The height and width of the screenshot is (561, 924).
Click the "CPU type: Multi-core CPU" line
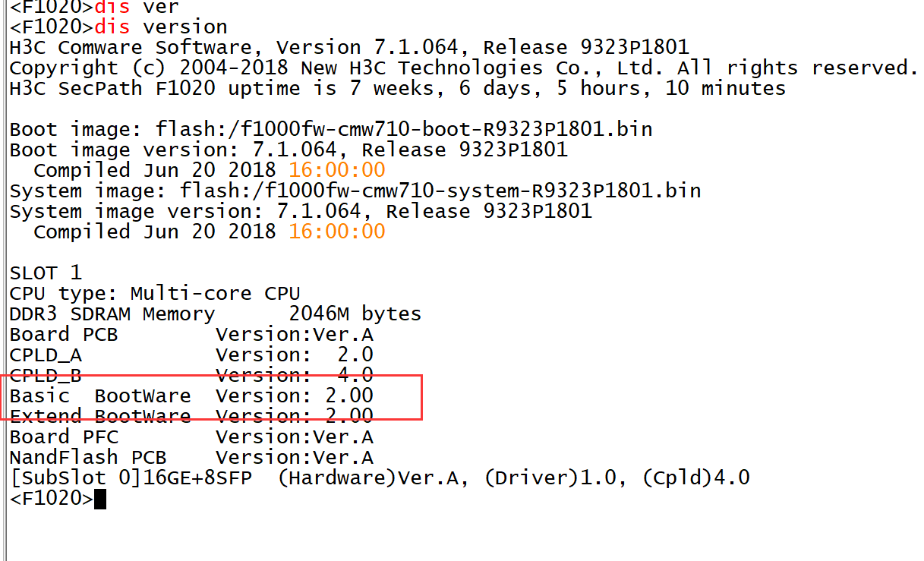pos(155,293)
